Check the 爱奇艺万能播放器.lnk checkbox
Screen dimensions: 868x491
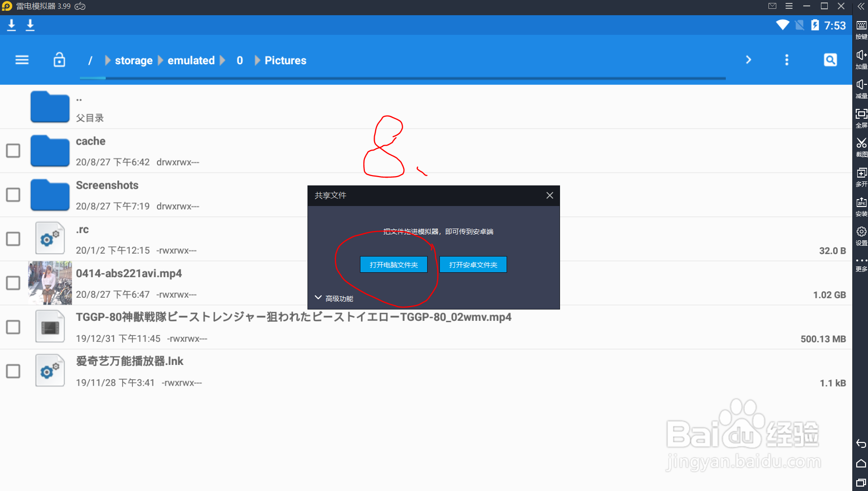point(13,371)
